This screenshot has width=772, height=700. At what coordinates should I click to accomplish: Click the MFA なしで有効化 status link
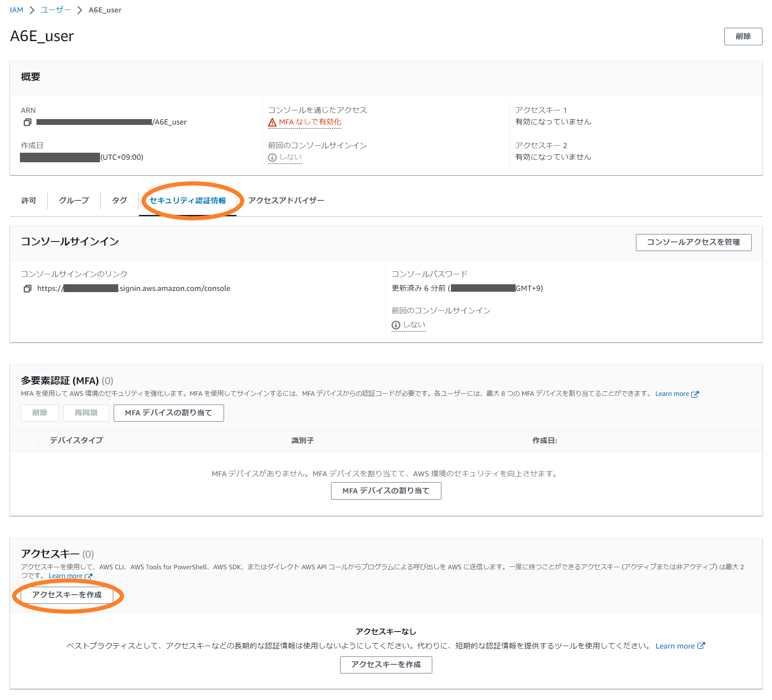[310, 122]
